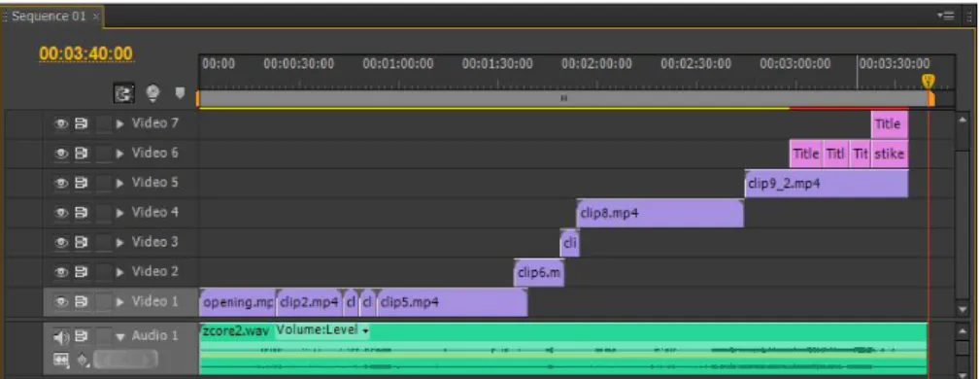Expand the Video 7 track triangle
Image resolution: width=980 pixels, height=379 pixels.
click(x=120, y=123)
